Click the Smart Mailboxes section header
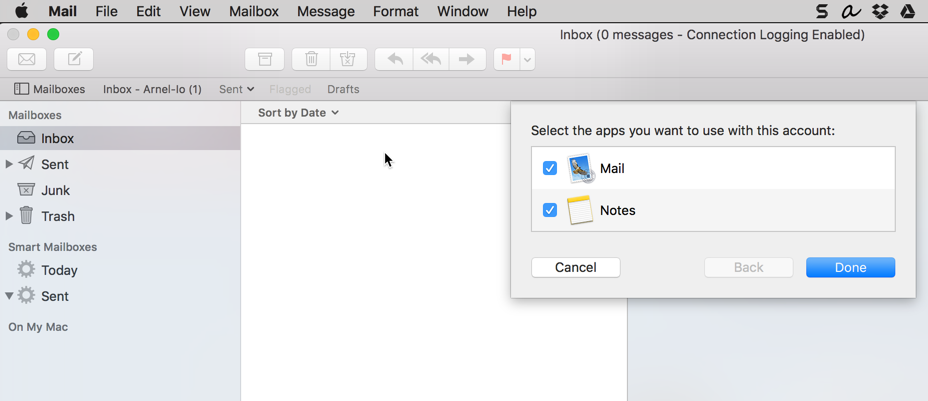The height and width of the screenshot is (401, 928). coord(53,247)
